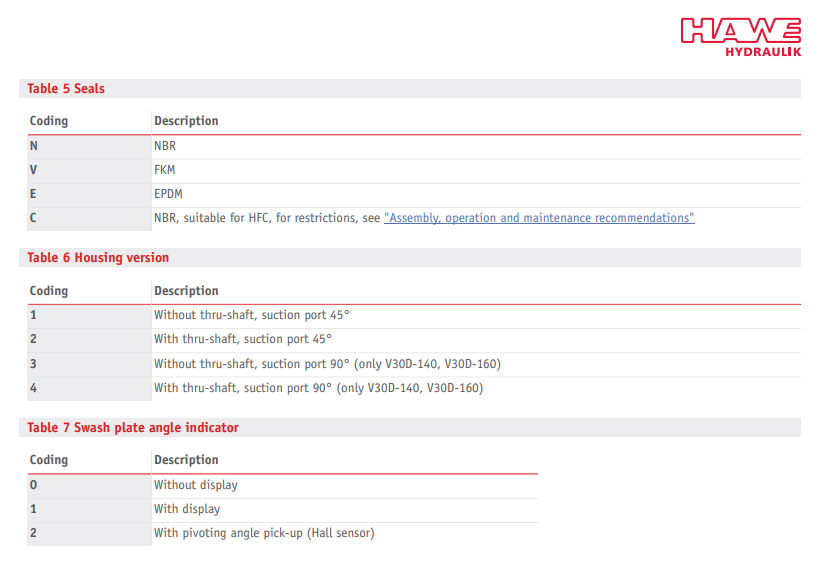
Task: Click coding letter N in seals table
Action: click(x=34, y=146)
